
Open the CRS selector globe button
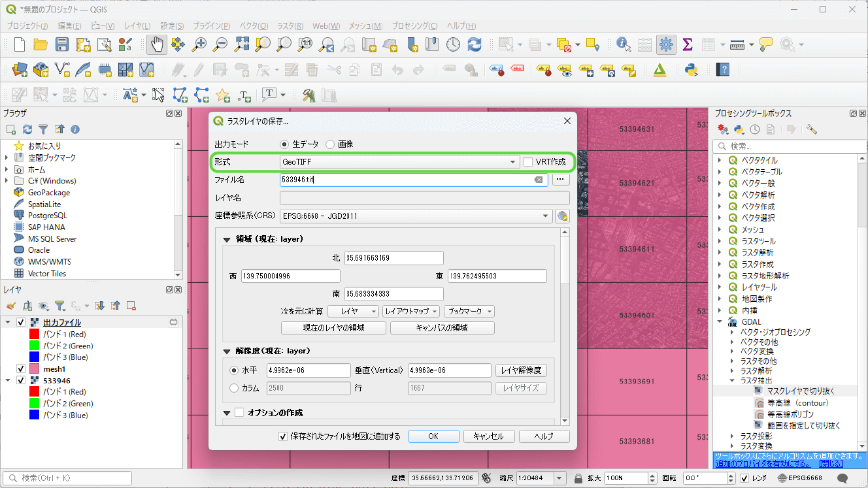pos(562,216)
